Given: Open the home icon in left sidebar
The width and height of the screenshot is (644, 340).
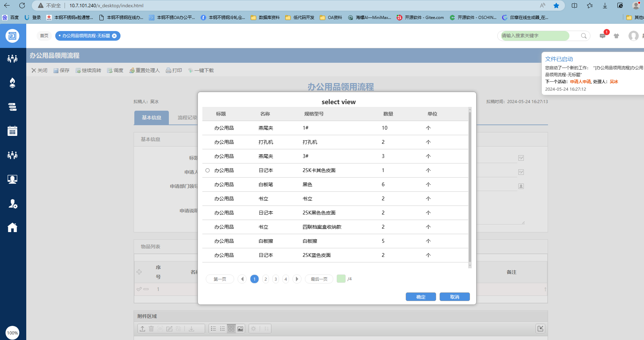Looking at the screenshot, I should (12, 228).
